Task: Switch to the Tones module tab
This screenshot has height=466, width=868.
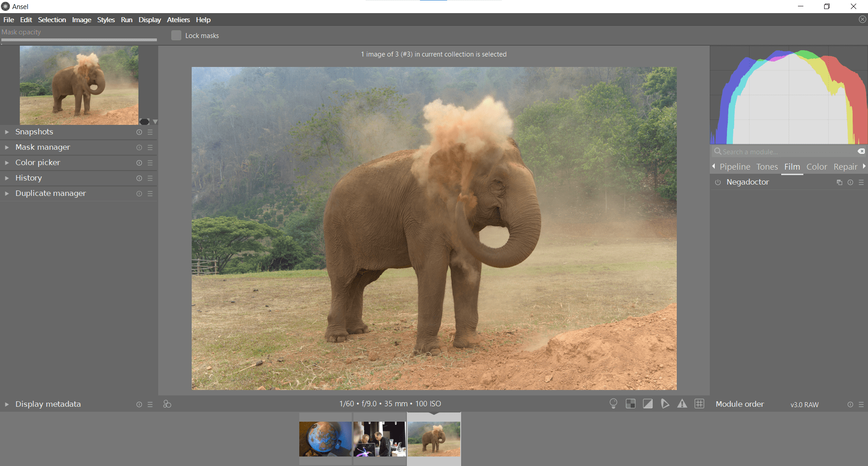Action: click(767, 167)
